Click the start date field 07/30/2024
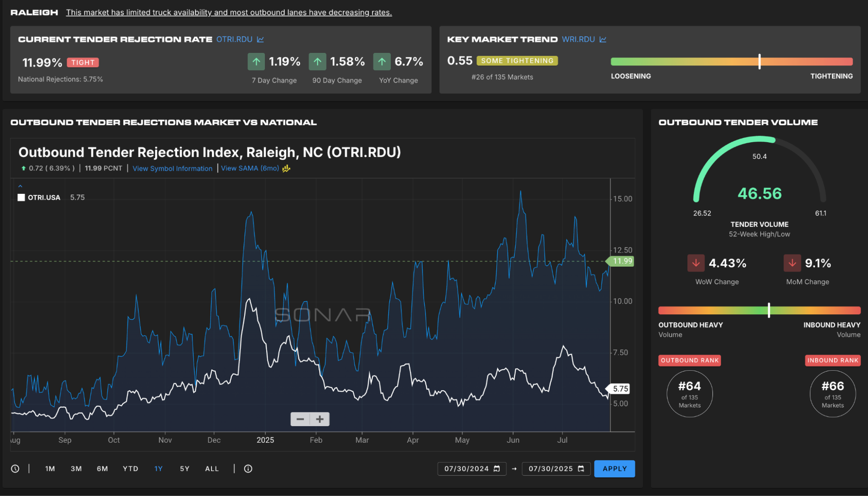The height and width of the screenshot is (496, 868). pos(472,468)
